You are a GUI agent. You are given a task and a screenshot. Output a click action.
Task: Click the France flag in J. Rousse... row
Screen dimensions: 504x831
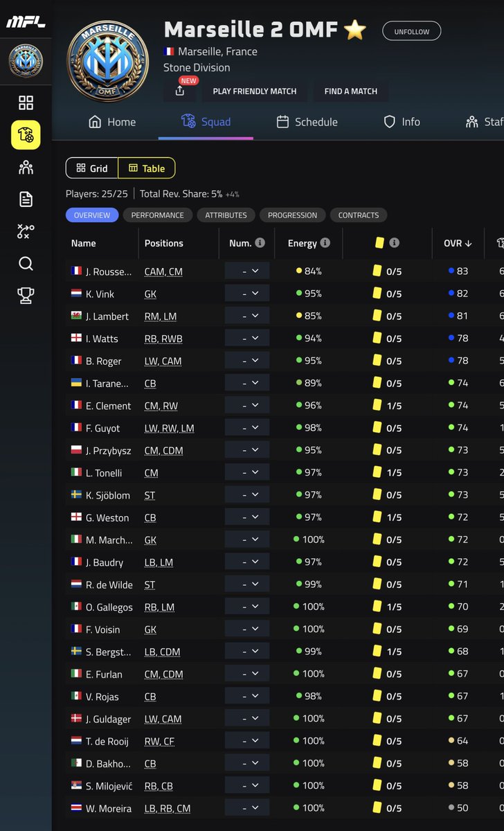click(x=76, y=271)
